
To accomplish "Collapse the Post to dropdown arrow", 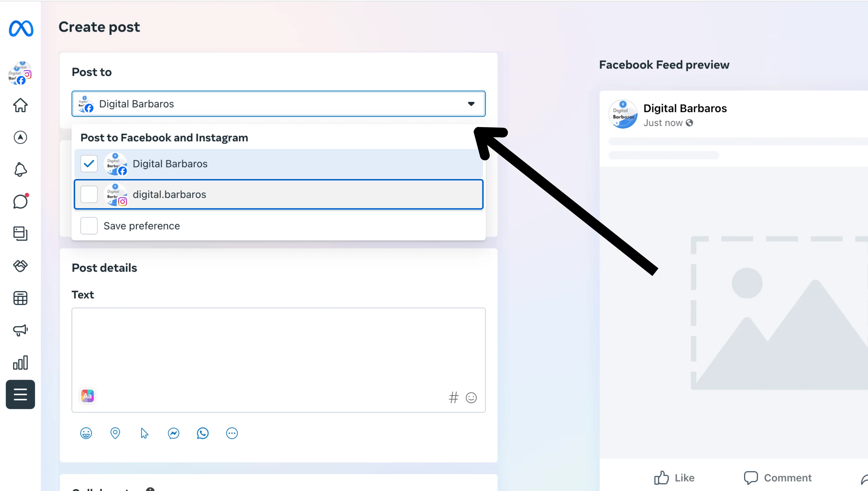I will click(471, 103).
